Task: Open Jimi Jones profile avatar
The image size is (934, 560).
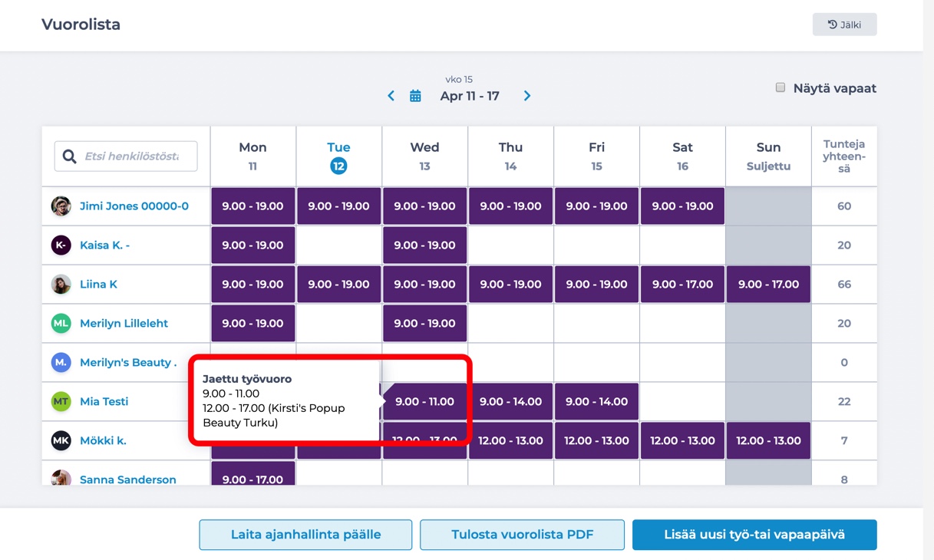Action: click(x=61, y=206)
